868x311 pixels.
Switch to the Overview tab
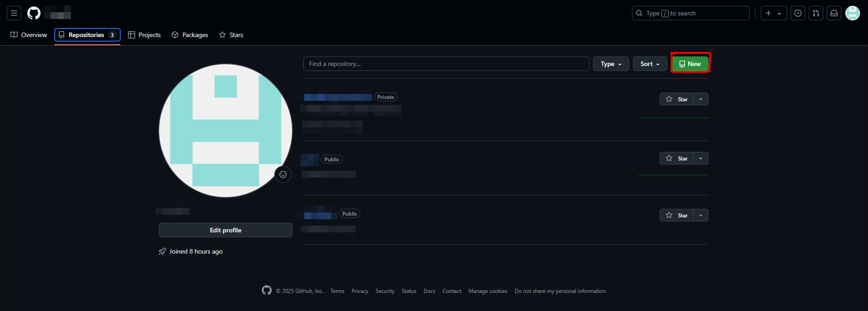pyautogui.click(x=29, y=35)
